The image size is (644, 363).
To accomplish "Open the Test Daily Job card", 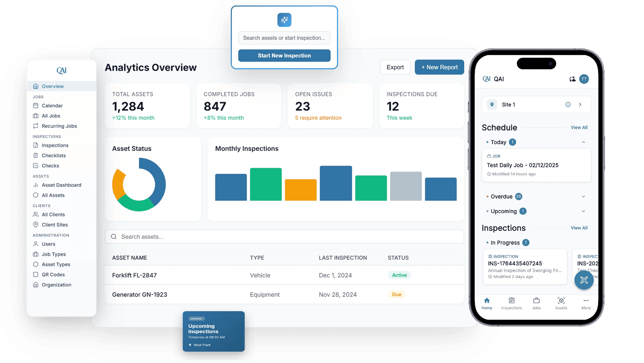I will (536, 165).
